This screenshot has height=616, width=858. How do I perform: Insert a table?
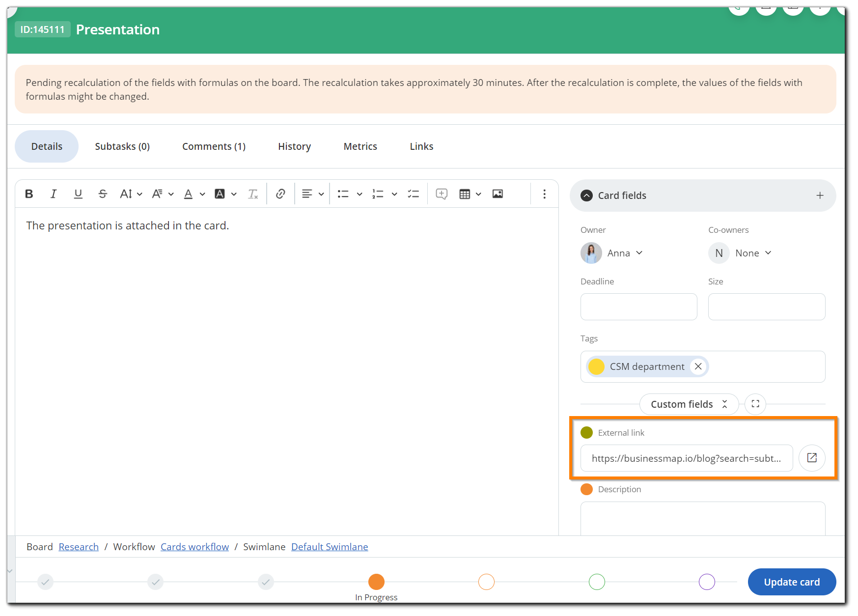(465, 194)
